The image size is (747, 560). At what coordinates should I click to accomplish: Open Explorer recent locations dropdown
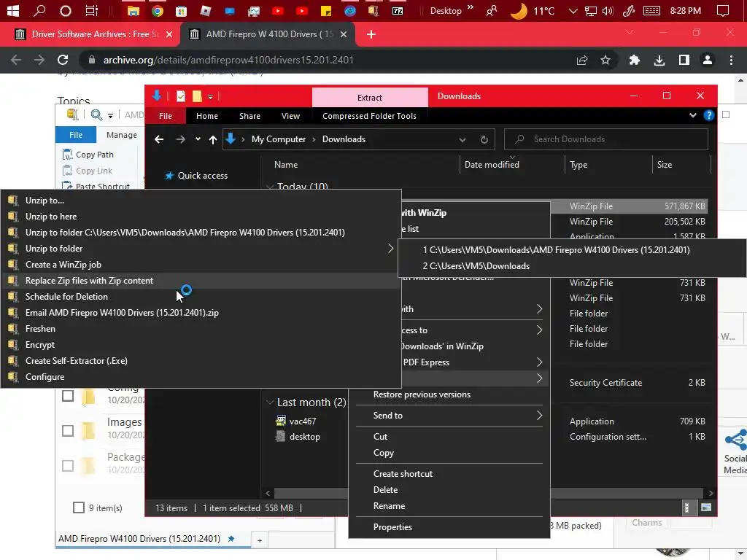(x=198, y=139)
